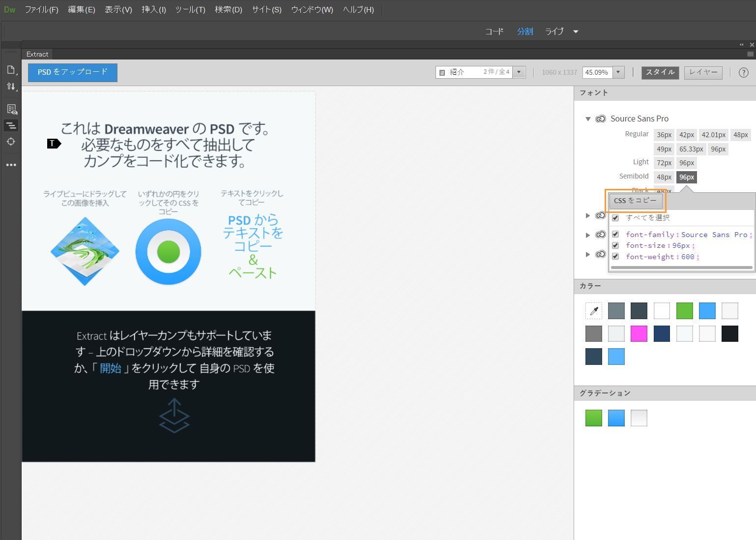Switch to ライブ view

coord(554,31)
